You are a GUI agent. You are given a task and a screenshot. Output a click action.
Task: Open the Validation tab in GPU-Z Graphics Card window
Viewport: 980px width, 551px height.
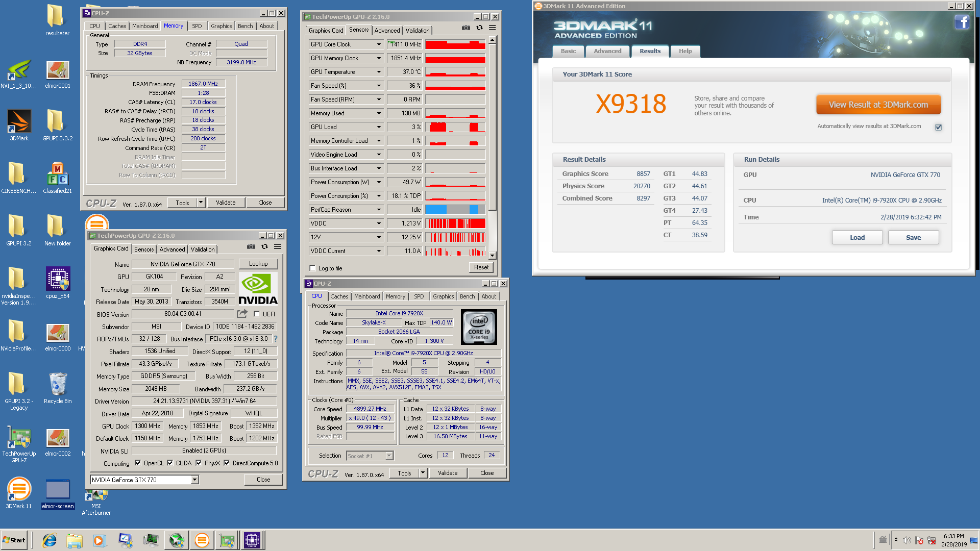[203, 249]
